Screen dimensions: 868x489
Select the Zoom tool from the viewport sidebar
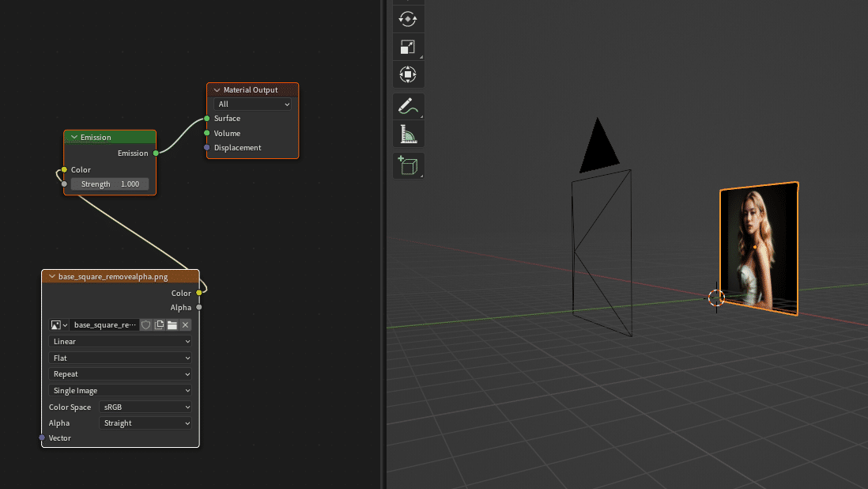pyautogui.click(x=408, y=47)
